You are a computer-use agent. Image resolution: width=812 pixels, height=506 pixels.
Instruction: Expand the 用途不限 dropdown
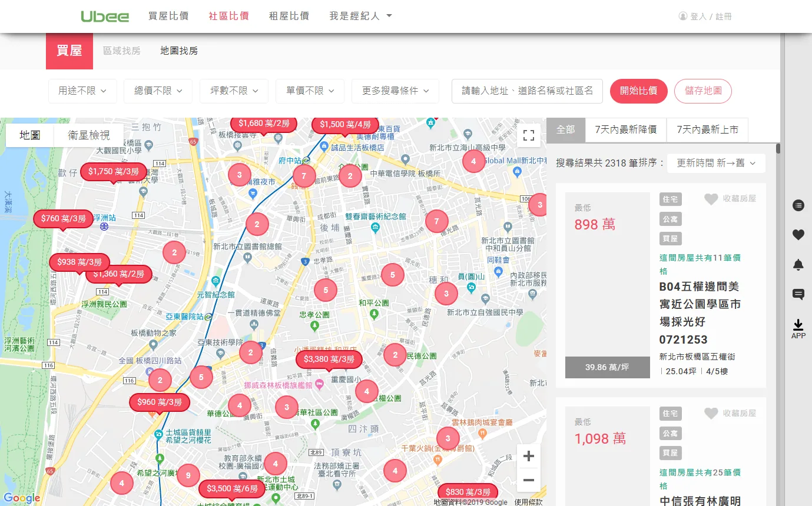click(x=82, y=91)
